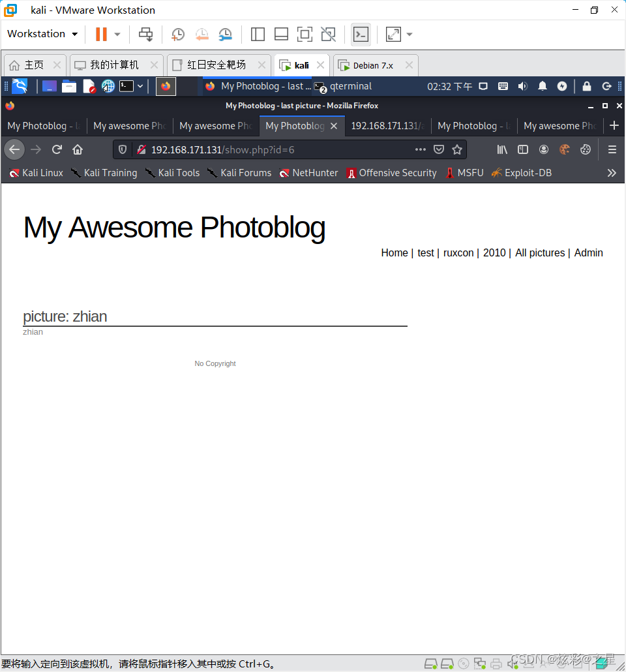Open the Firefox hamburger menu
Image resolution: width=626 pixels, height=672 pixels.
pyautogui.click(x=612, y=149)
